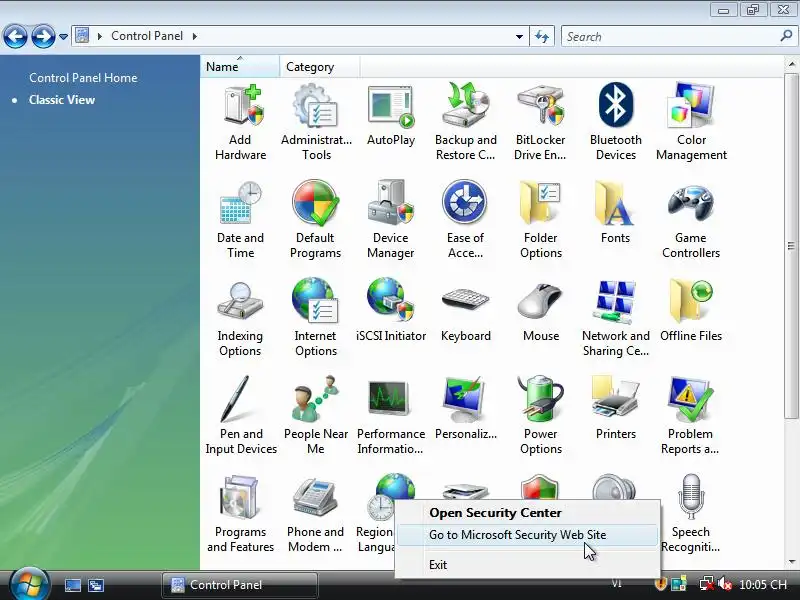Click the taskbar clock 10:05
800x600 pixels.
(763, 585)
